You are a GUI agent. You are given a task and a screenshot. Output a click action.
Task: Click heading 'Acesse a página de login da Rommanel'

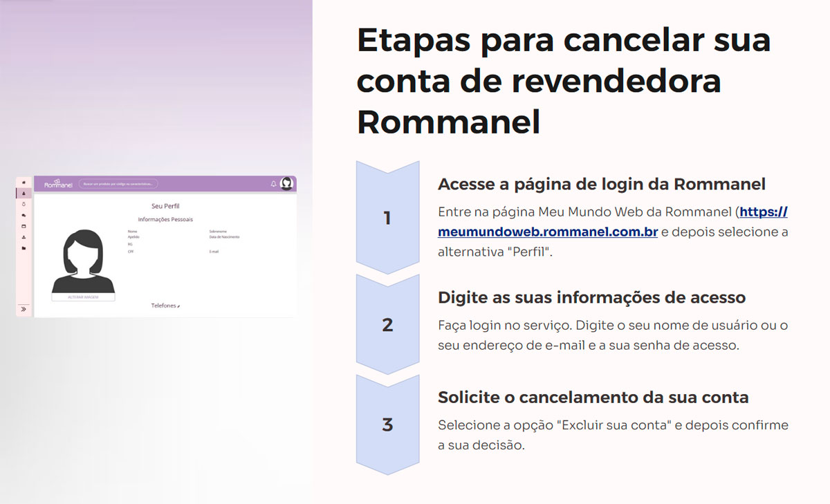(x=602, y=185)
